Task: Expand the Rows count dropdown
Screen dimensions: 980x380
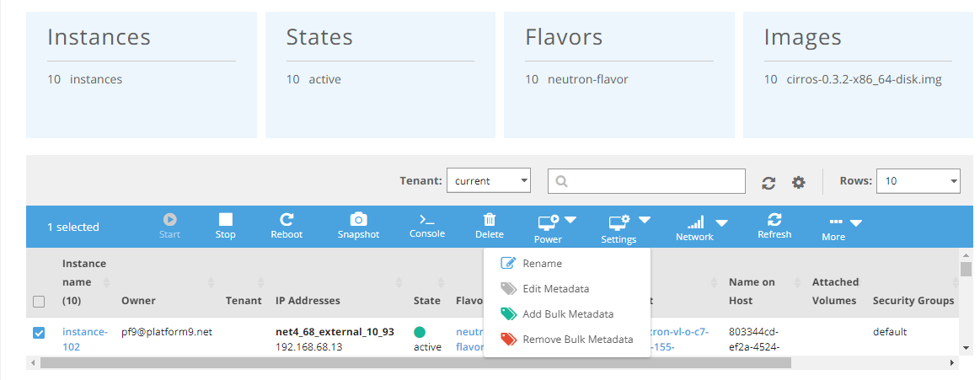Action: [918, 180]
